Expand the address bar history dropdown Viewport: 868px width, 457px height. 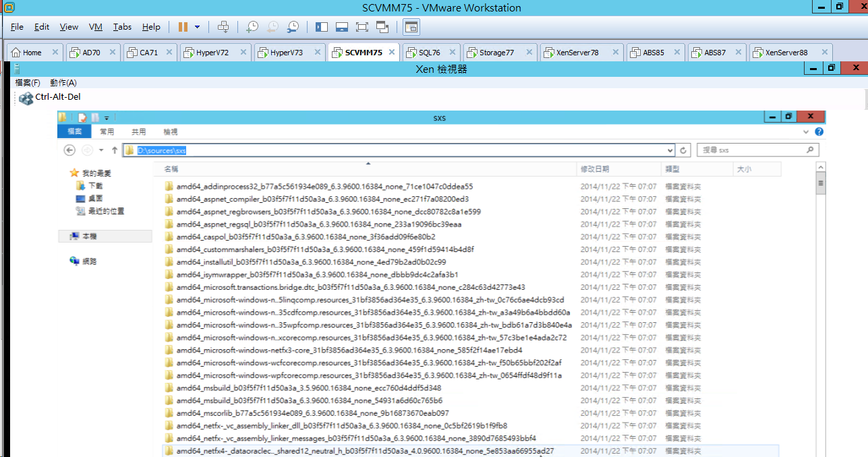[x=670, y=150]
